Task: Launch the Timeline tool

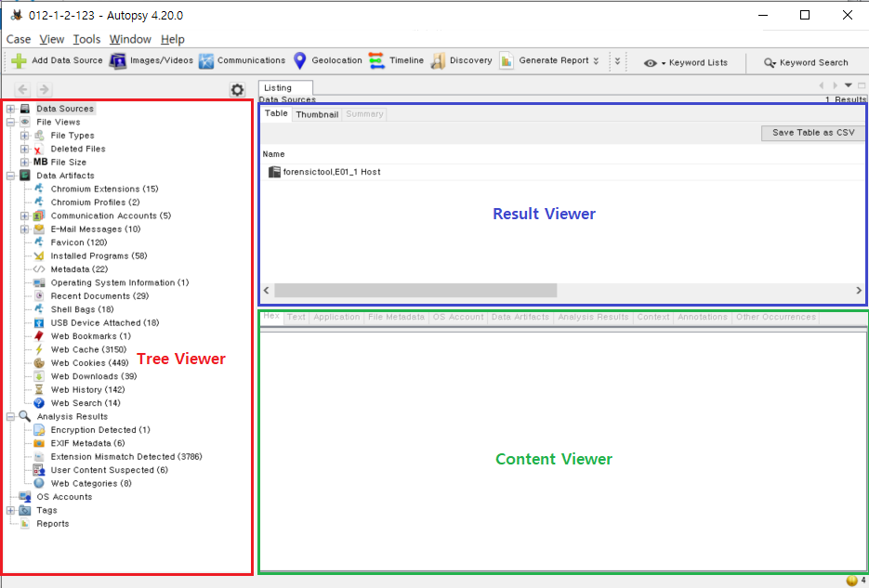Action: (376, 61)
